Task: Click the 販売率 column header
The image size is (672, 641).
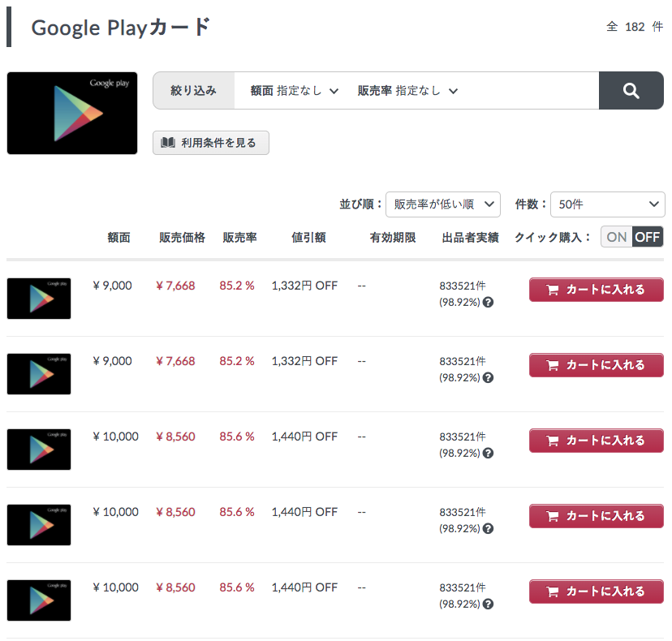Action: point(239,238)
